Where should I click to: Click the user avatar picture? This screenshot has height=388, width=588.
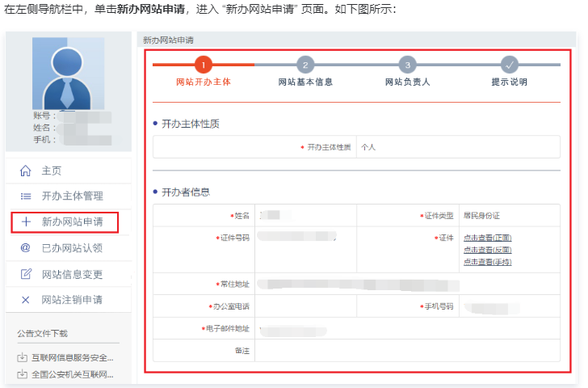pyautogui.click(x=68, y=74)
